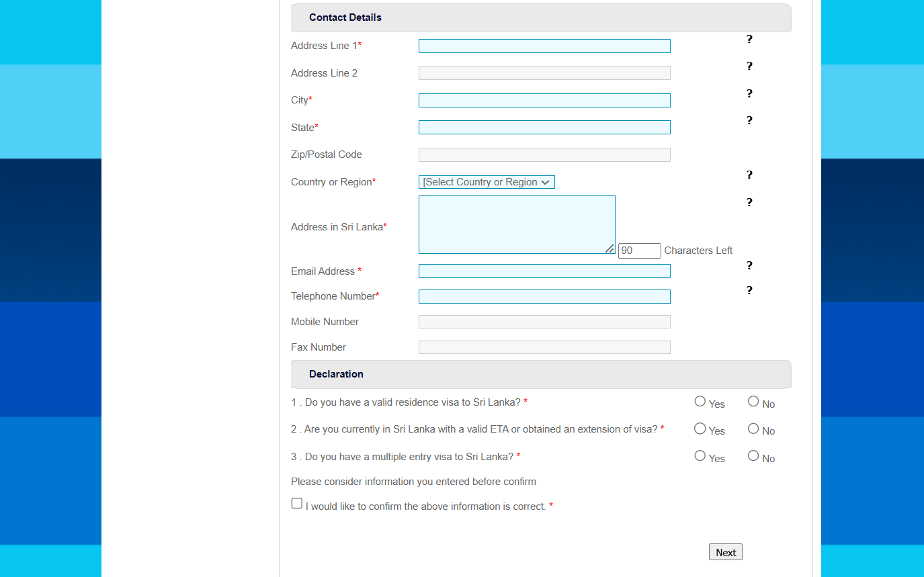The height and width of the screenshot is (577, 924).
Task: Click help icon for Address Line 1
Action: point(749,40)
